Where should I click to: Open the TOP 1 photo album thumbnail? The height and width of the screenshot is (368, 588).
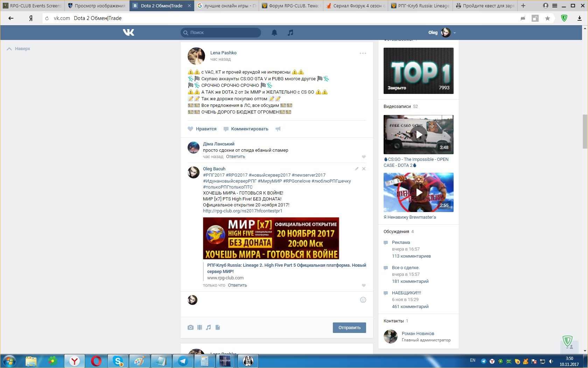[x=419, y=71]
